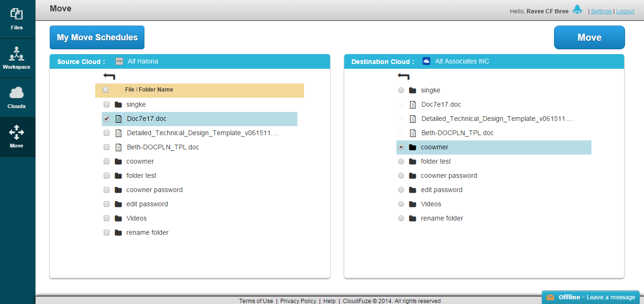Screen dimensions: 644x304
Task: Click the Alf Halona source cloud name
Action: coord(143,61)
